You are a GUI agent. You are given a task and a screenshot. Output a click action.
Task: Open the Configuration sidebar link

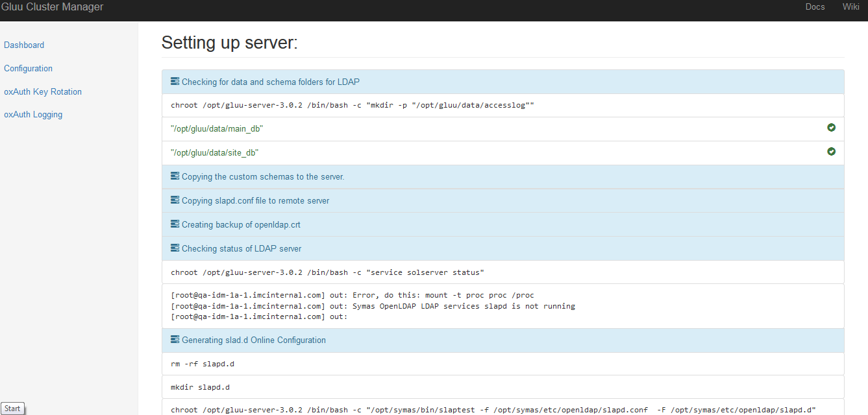point(28,68)
